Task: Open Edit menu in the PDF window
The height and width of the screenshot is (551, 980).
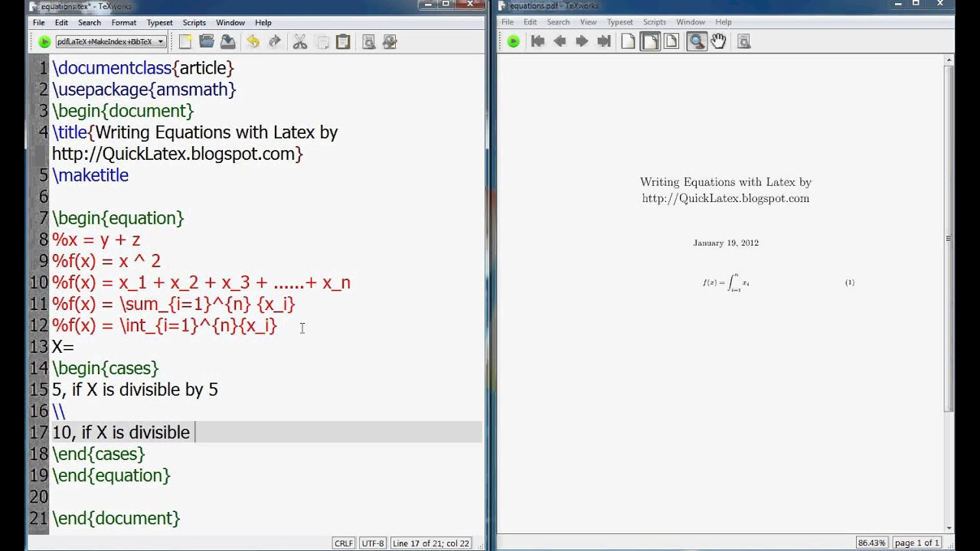Action: (x=530, y=22)
